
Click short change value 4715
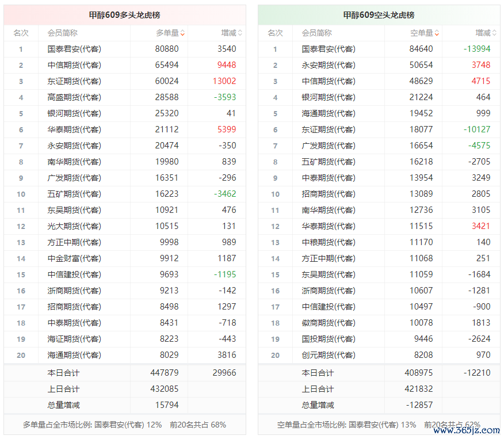tap(481, 81)
